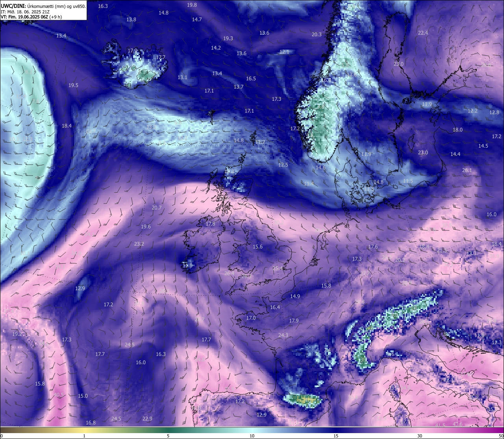Click the '19.8' value on the map
504x439 pixels.
click(x=192, y=5)
